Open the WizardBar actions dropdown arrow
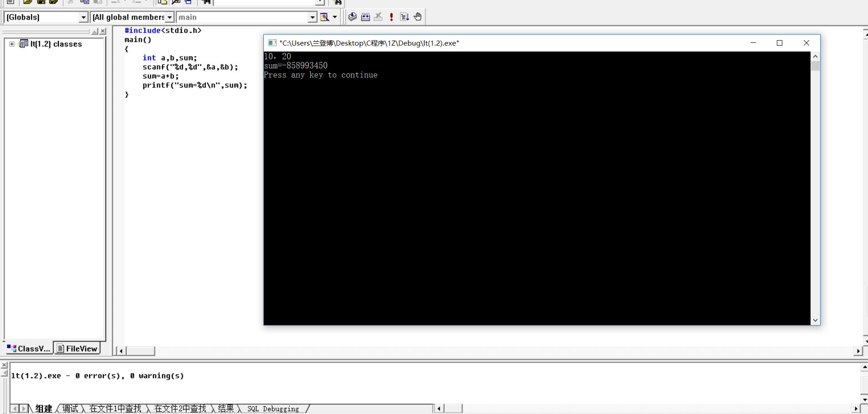The height and width of the screenshot is (414, 868). [335, 17]
